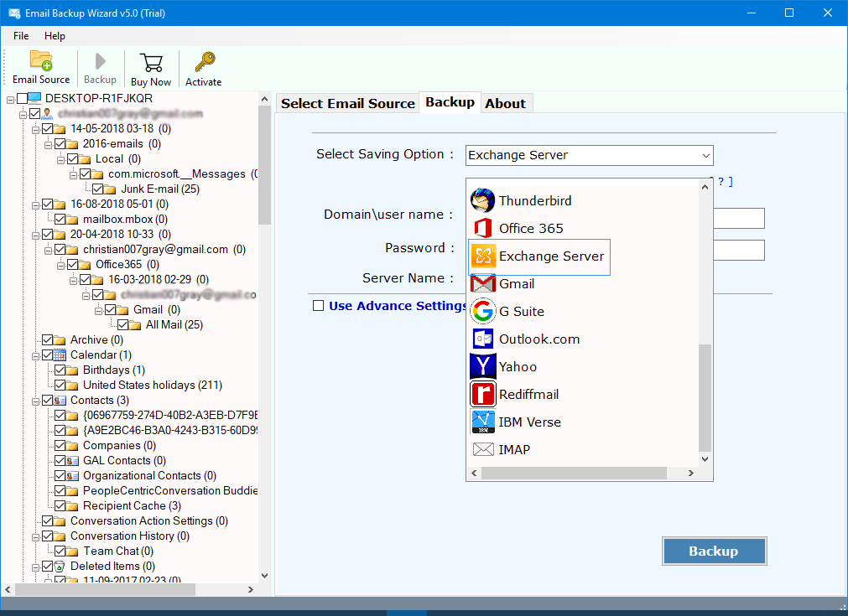Select Companies (0) in the folder tree
Screen dimensions: 848x616
(119, 446)
